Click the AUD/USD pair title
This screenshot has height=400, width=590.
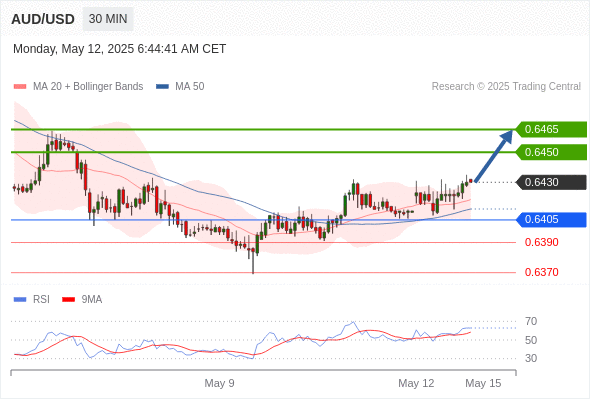[43, 19]
